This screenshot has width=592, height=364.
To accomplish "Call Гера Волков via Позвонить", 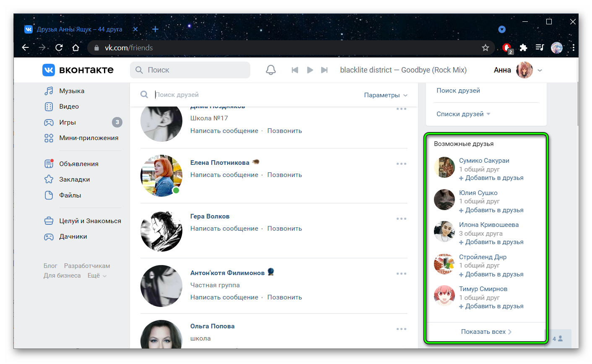I will tap(285, 229).
